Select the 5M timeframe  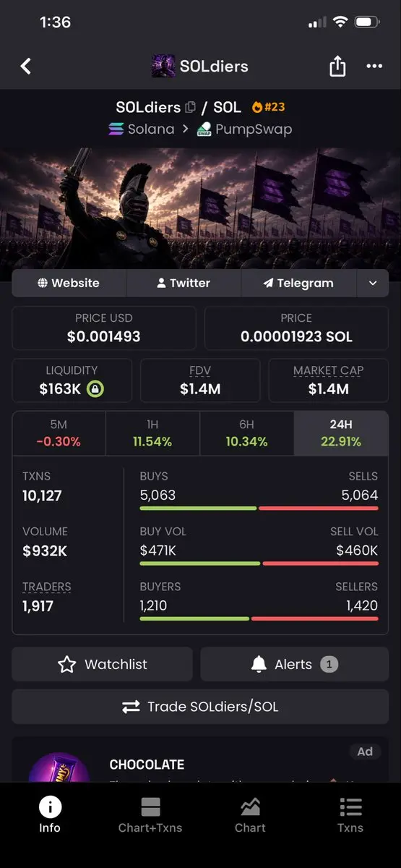coord(59,433)
